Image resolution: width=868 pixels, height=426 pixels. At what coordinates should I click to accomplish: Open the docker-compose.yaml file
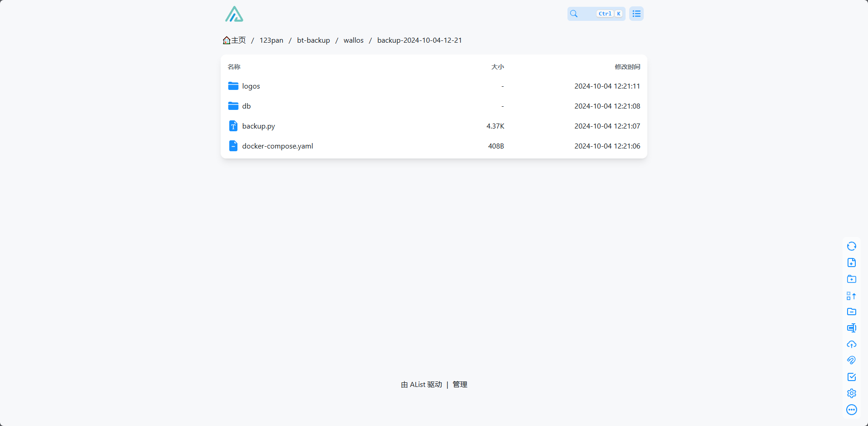coord(277,146)
